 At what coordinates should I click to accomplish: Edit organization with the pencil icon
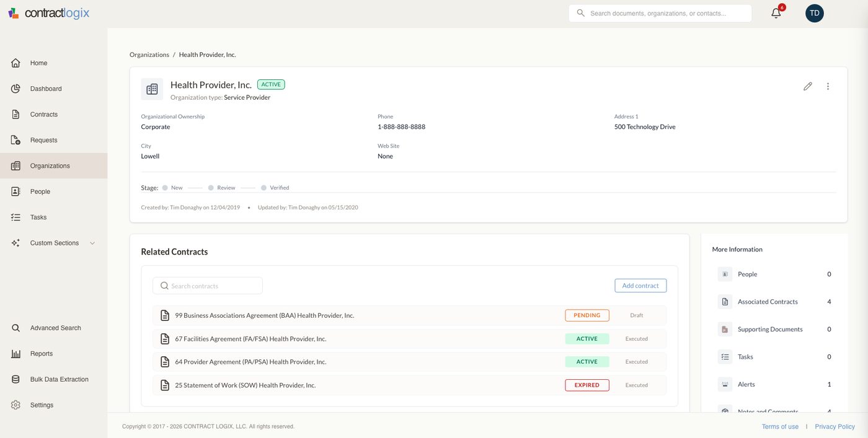(808, 86)
